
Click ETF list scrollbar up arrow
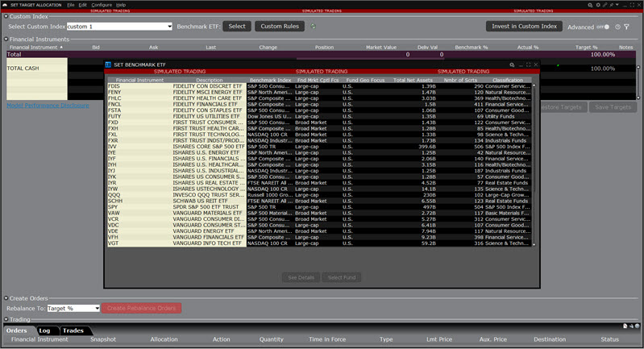point(534,85)
